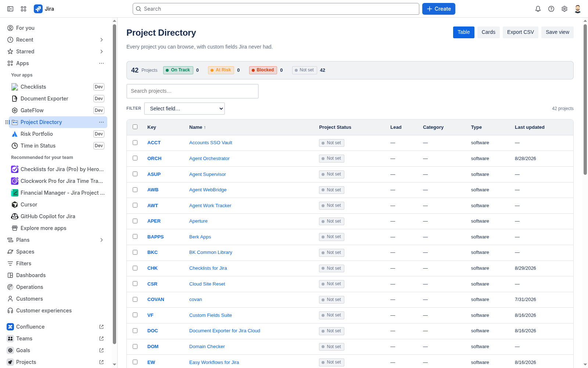This screenshot has width=588, height=368.
Task: Click the GitHub Copilot for Jira icon
Action: 15,216
